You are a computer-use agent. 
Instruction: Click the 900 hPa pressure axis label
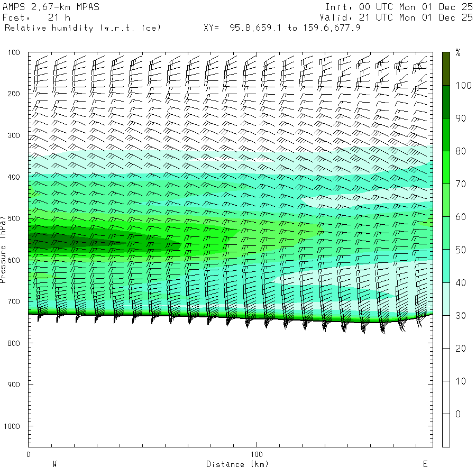pyautogui.click(x=14, y=385)
